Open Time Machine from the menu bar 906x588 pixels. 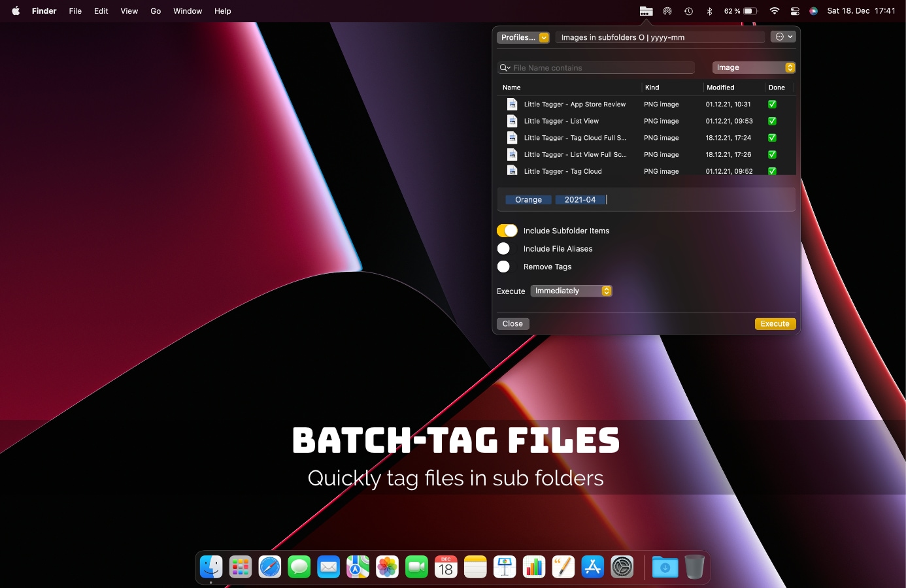(x=688, y=10)
